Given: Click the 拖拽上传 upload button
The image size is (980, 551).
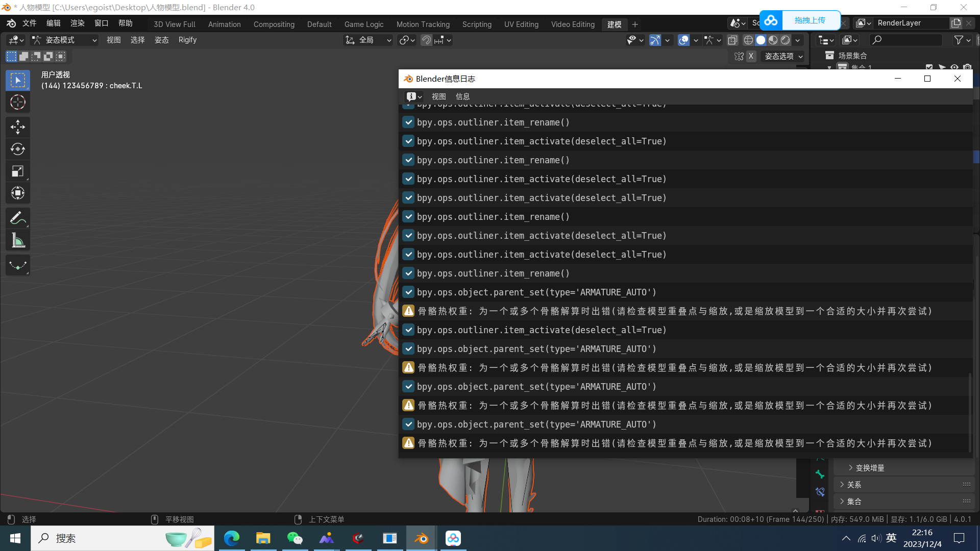Looking at the screenshot, I should [x=800, y=20].
